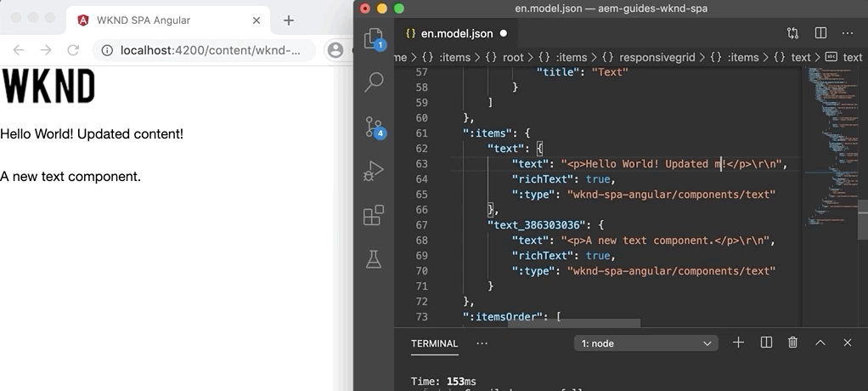Click the unsaved dot on en.model.json tab

point(503,33)
